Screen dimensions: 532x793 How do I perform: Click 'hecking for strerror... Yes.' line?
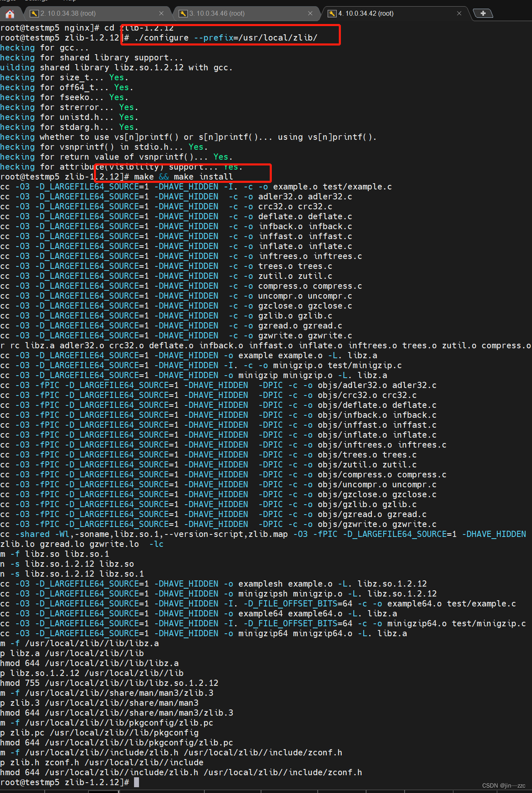pos(69,107)
